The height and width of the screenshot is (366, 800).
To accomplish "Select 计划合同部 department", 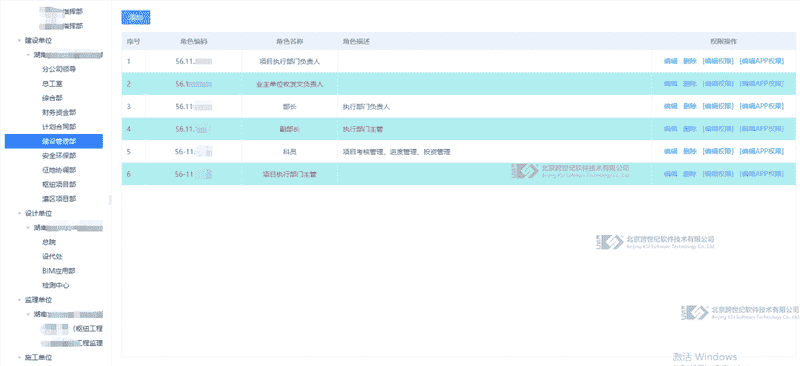I will click(x=59, y=127).
